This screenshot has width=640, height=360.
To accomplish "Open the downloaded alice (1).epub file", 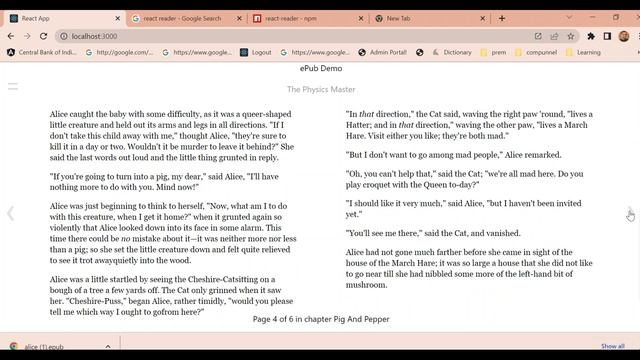I will pyautogui.click(x=44, y=346).
